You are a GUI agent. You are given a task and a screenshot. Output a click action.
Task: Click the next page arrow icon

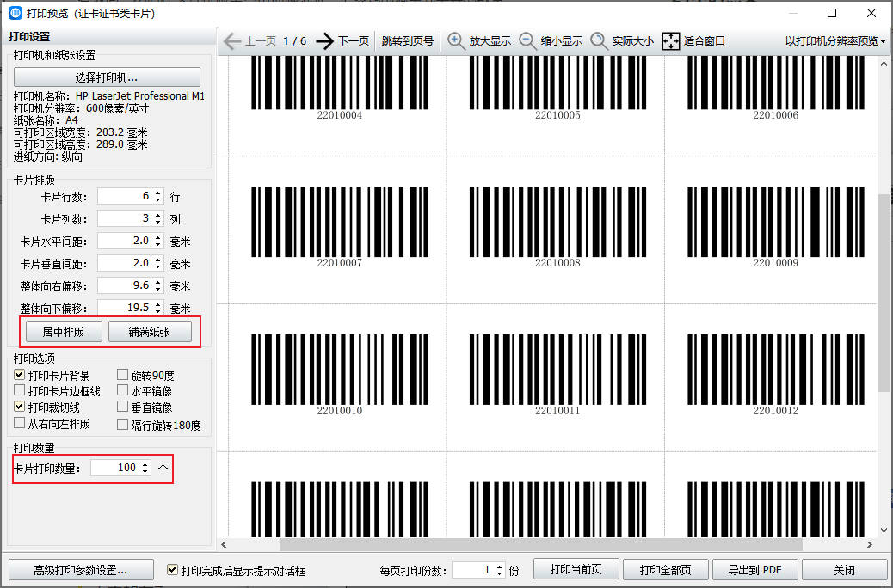click(324, 41)
